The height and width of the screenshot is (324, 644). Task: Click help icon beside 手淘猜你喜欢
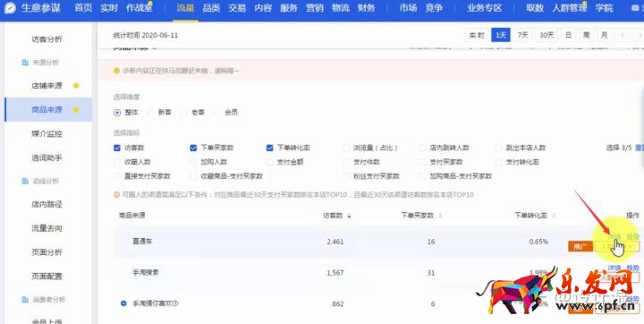click(175, 303)
